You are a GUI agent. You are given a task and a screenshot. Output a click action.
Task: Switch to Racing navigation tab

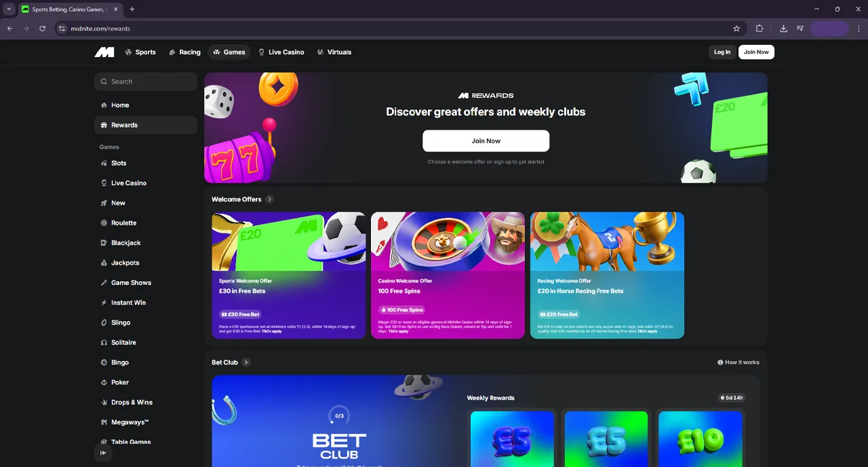(184, 52)
